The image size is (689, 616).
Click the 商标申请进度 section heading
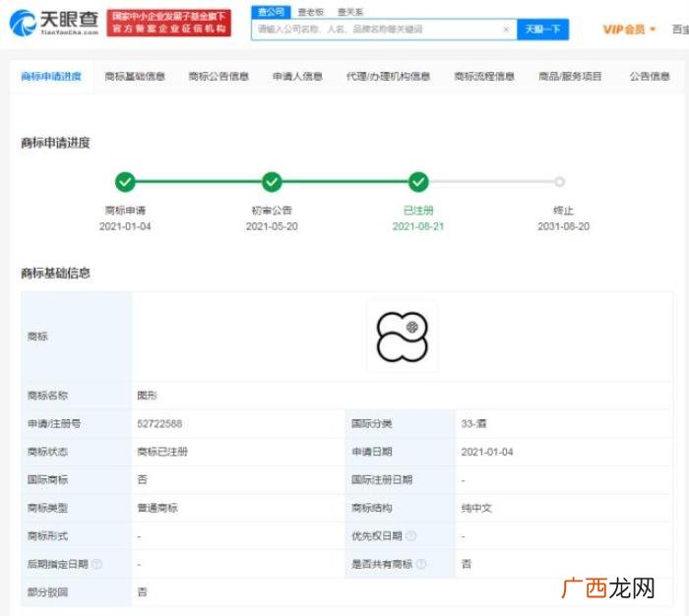pyautogui.click(x=55, y=143)
